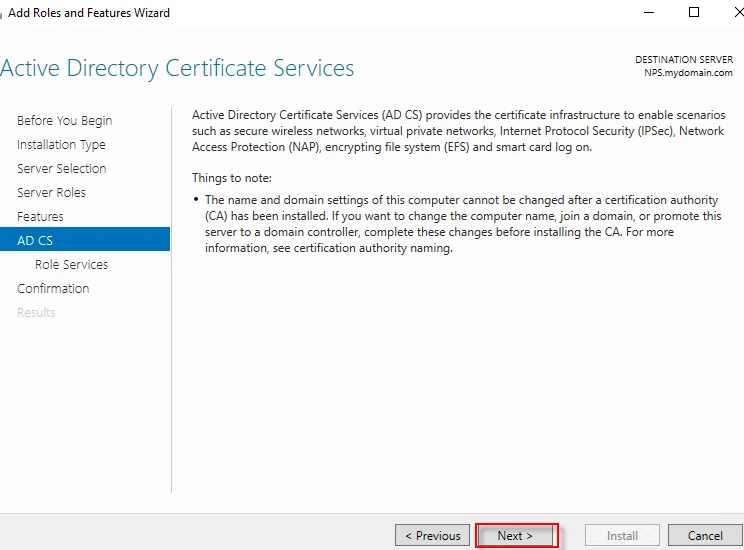Go back with the Previous button
Image resolution: width=744 pixels, height=550 pixels.
tap(433, 535)
